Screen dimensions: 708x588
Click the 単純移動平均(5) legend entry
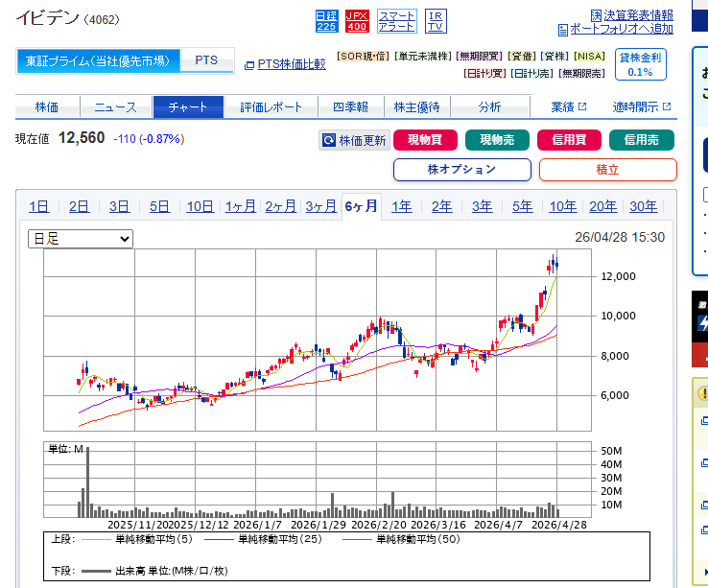[x=137, y=539]
